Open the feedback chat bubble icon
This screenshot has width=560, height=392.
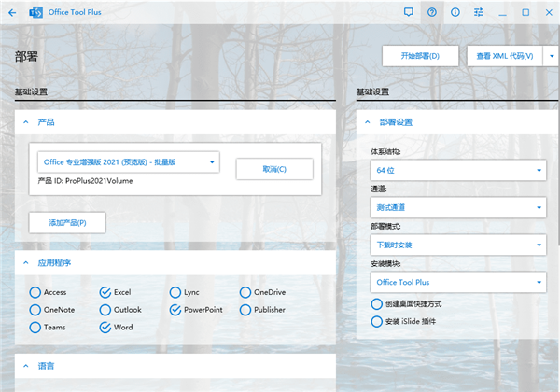point(408,13)
